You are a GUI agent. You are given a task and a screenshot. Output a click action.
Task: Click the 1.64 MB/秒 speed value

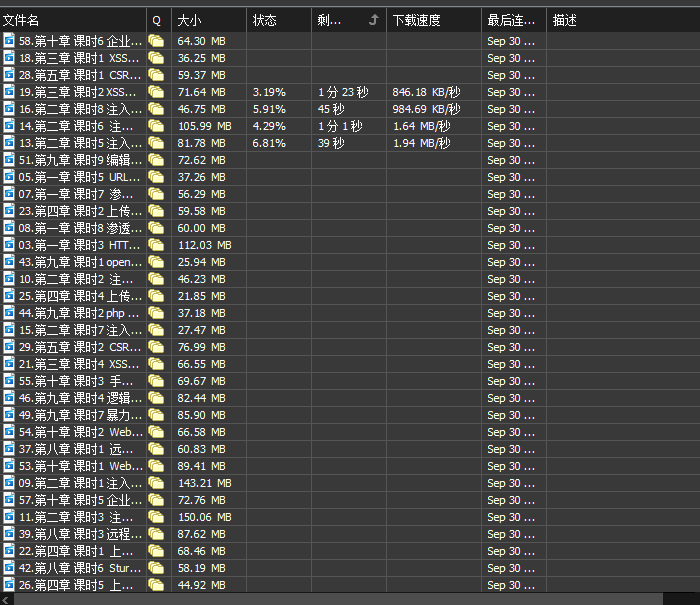(x=421, y=126)
